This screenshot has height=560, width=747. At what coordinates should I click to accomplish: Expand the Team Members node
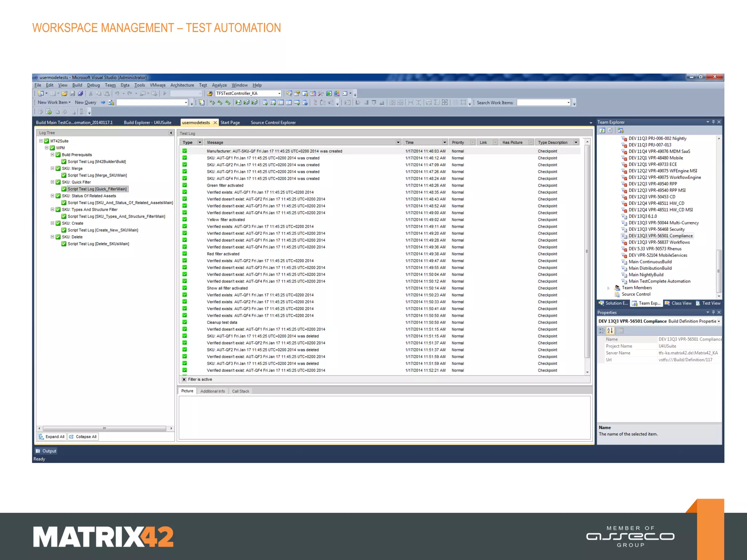tap(608, 288)
